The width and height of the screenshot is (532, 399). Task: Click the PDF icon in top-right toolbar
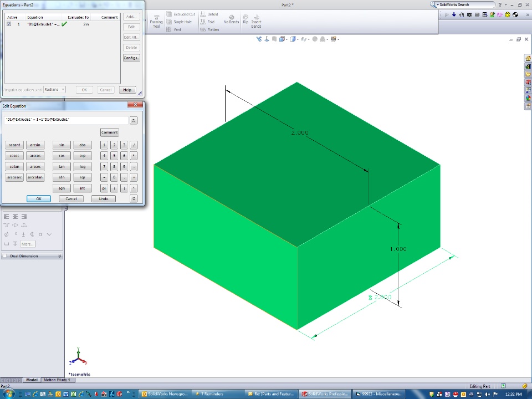click(500, 14)
